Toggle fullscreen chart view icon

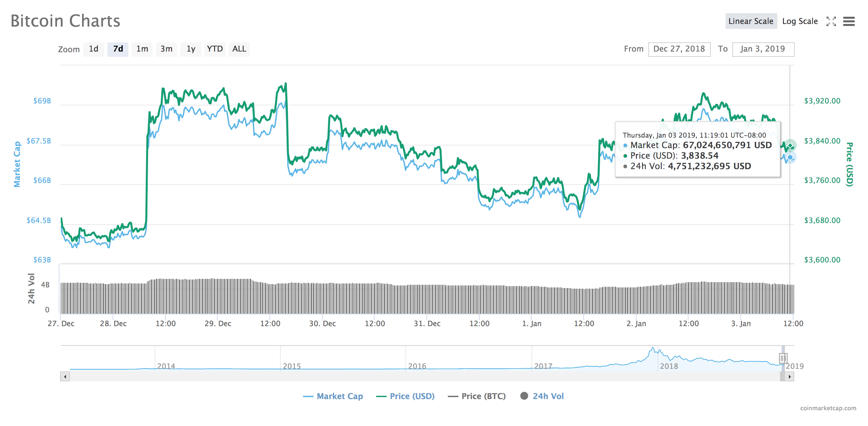(x=831, y=21)
